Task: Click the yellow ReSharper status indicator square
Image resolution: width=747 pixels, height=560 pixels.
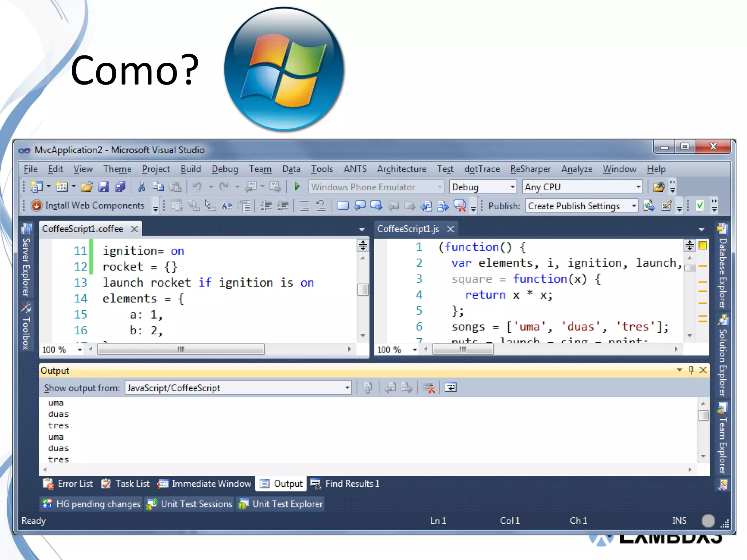Action: (703, 245)
